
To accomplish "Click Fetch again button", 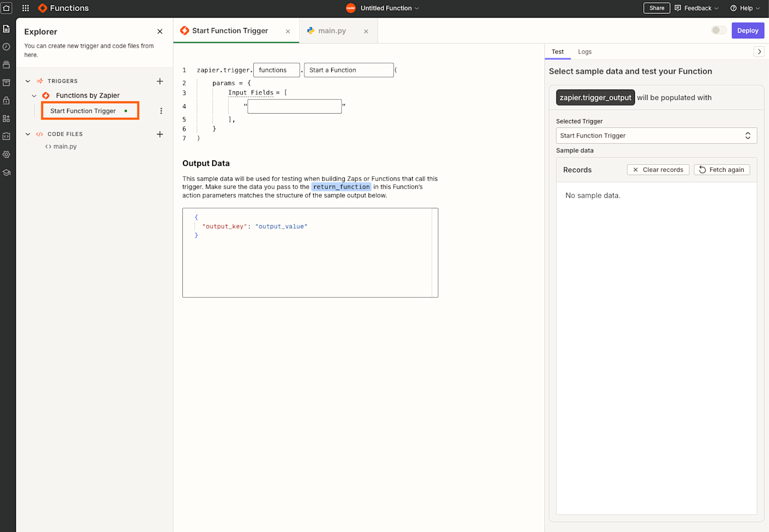I will (722, 170).
